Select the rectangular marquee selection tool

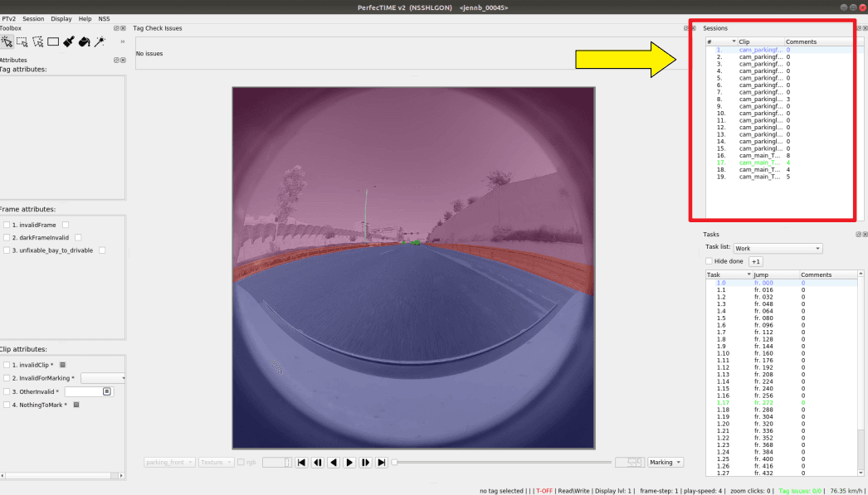[22, 41]
